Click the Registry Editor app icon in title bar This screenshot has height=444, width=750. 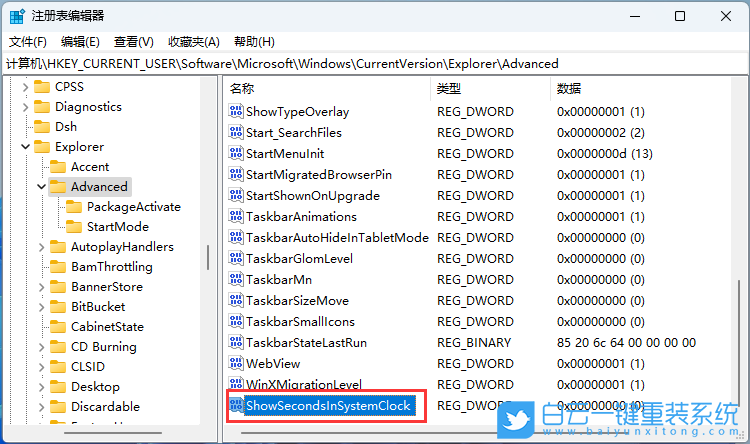point(16,16)
